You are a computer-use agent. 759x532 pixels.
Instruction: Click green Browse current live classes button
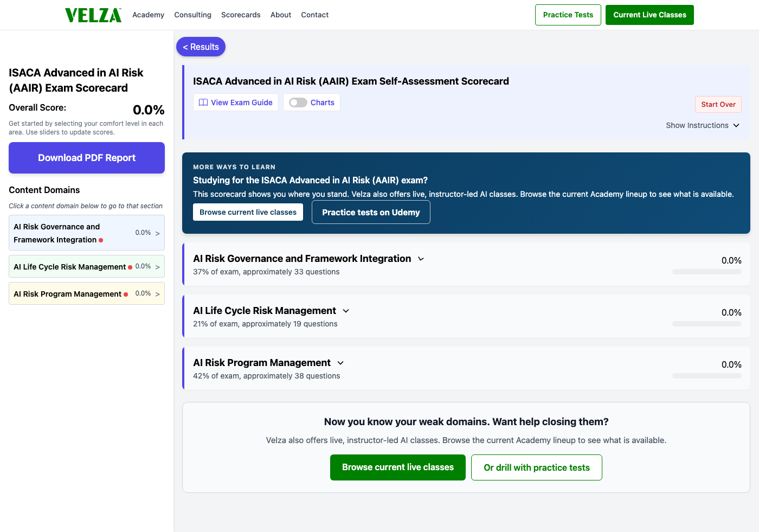398,467
